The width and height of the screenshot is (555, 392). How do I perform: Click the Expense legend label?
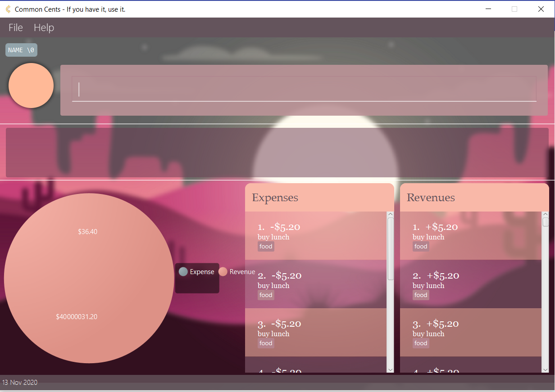pyautogui.click(x=202, y=272)
